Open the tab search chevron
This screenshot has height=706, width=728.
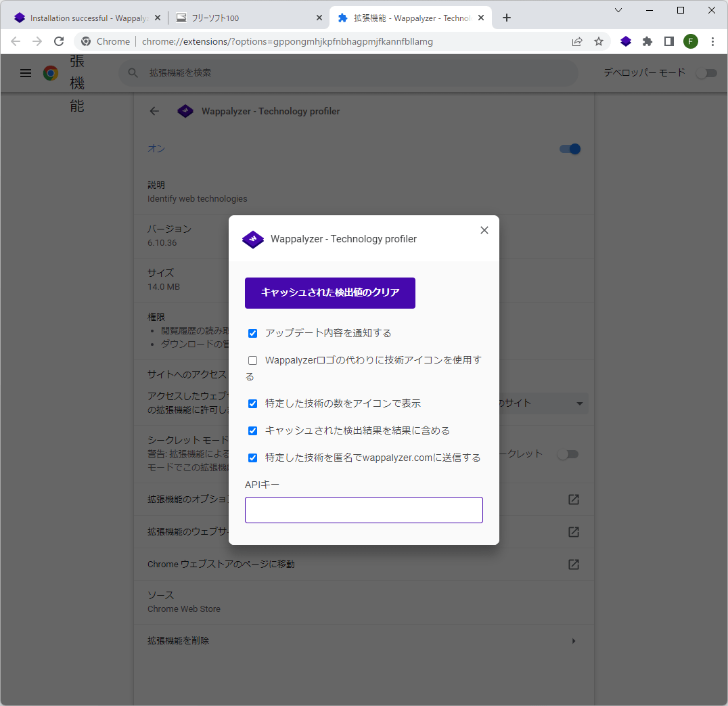618,10
